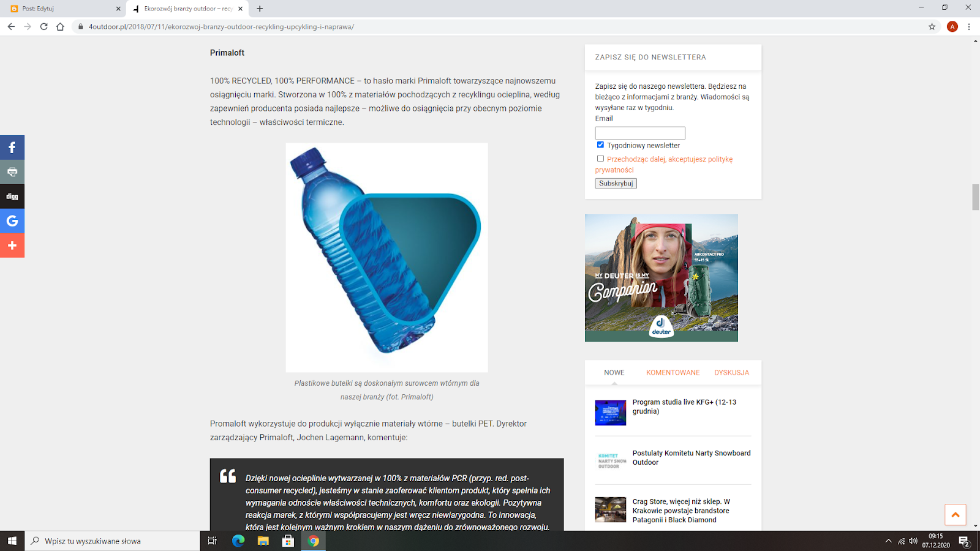The image size is (980, 551).
Task: Open network status icon in tray
Action: point(901,541)
